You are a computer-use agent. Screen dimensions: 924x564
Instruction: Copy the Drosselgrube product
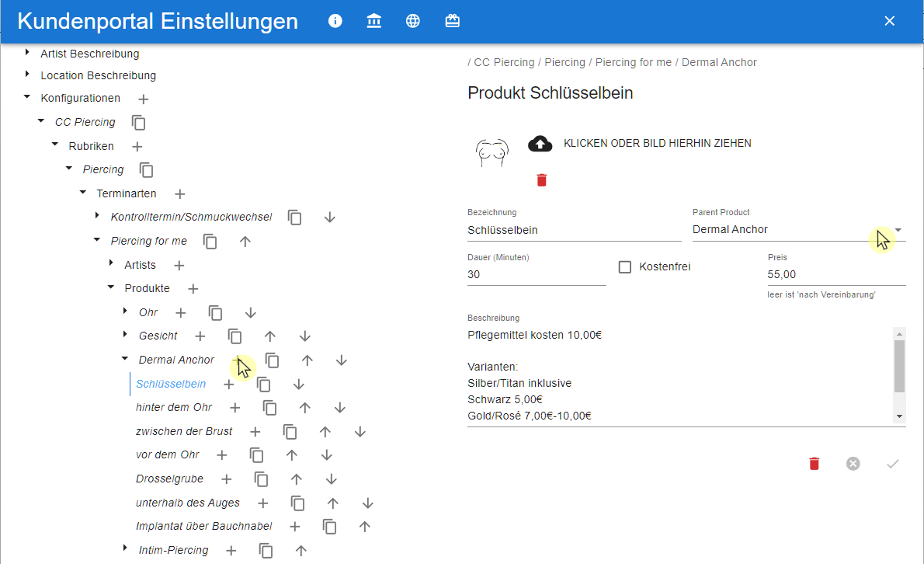tap(261, 479)
